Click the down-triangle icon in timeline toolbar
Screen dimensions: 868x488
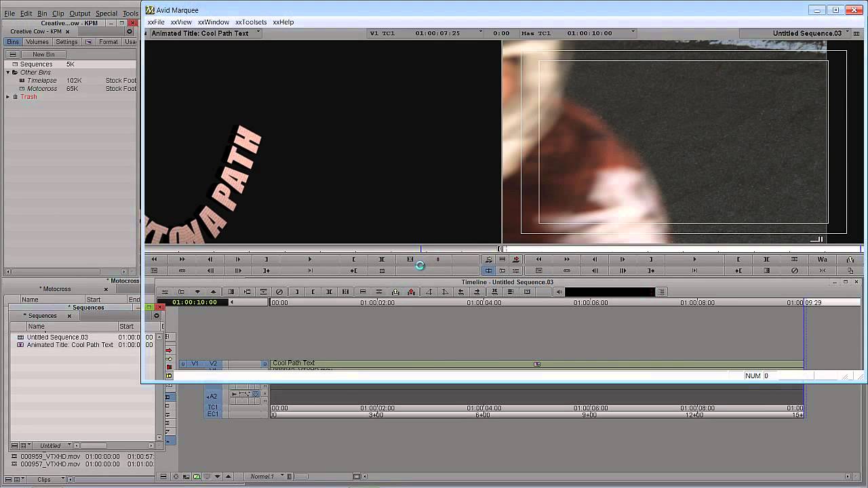tap(197, 292)
